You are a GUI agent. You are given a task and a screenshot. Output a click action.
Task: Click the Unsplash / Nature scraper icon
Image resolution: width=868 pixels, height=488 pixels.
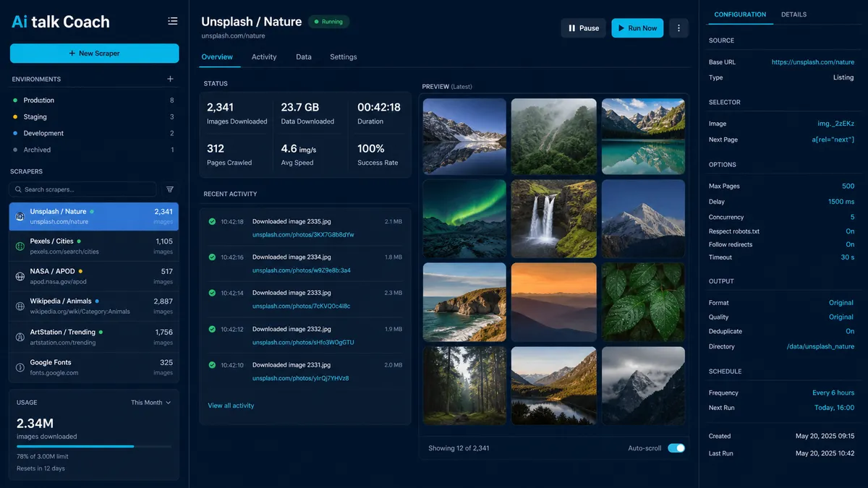click(x=20, y=216)
